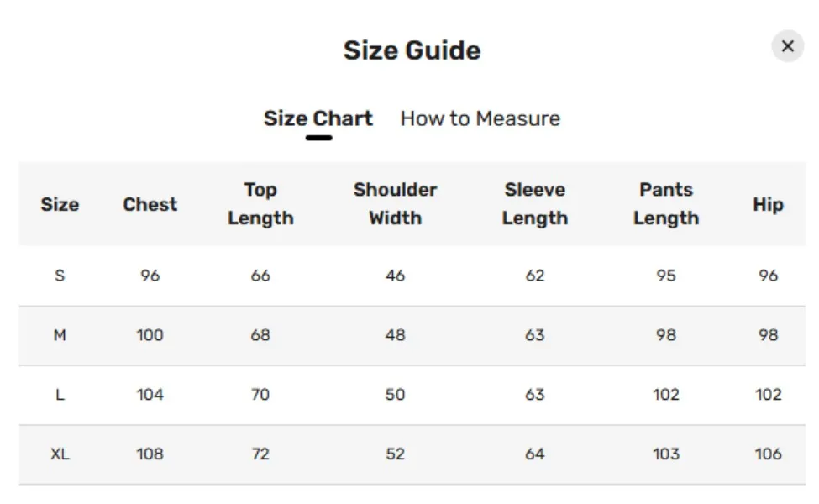
Task: Click the Pants Length column header
Action: click(666, 204)
